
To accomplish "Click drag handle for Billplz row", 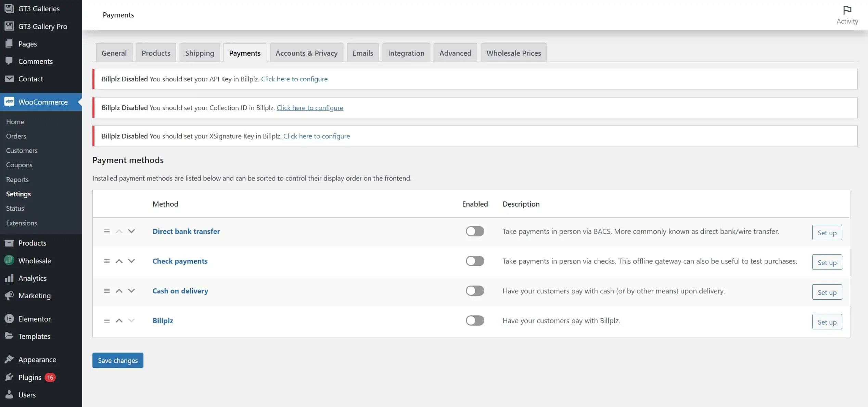I will [107, 320].
